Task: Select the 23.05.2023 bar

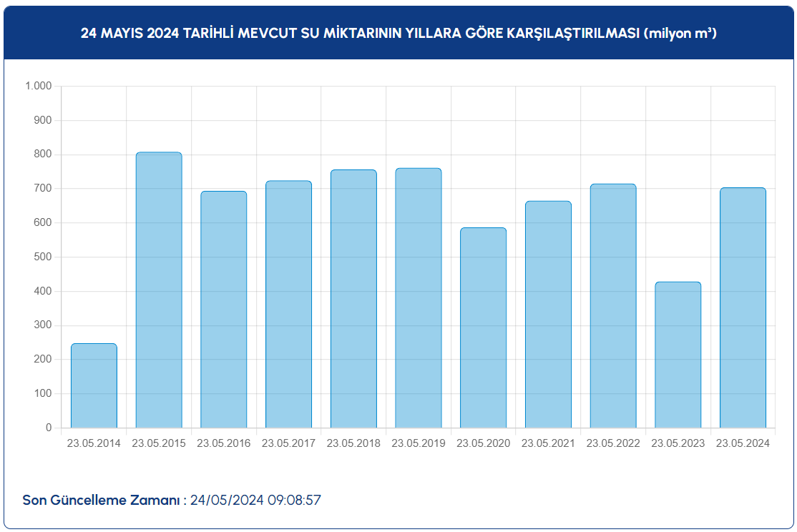Action: 678,355
